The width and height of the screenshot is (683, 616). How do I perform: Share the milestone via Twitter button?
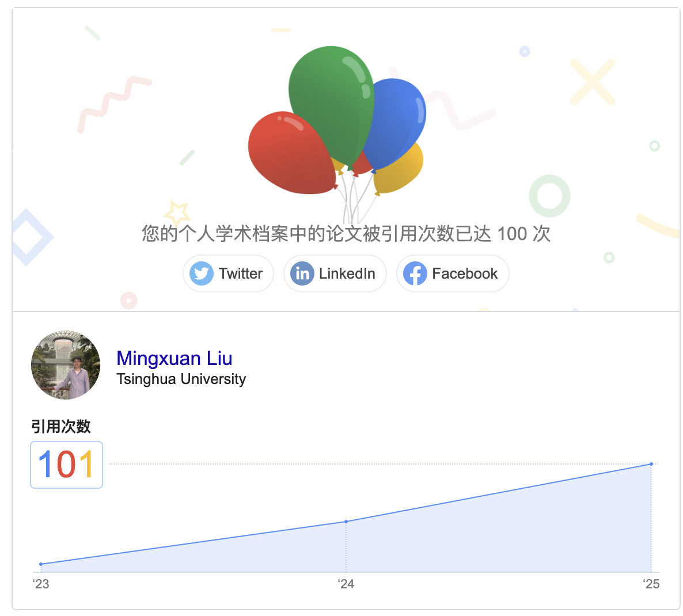[x=228, y=273]
